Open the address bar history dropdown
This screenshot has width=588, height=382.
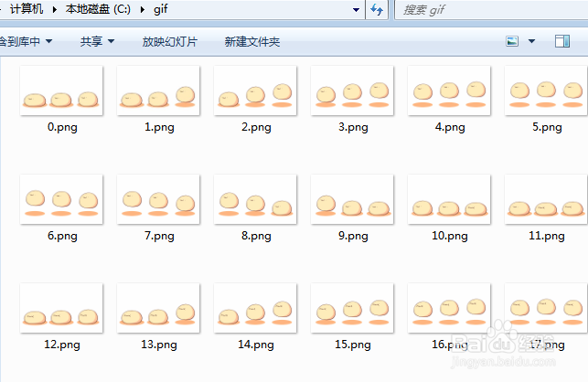tap(357, 10)
